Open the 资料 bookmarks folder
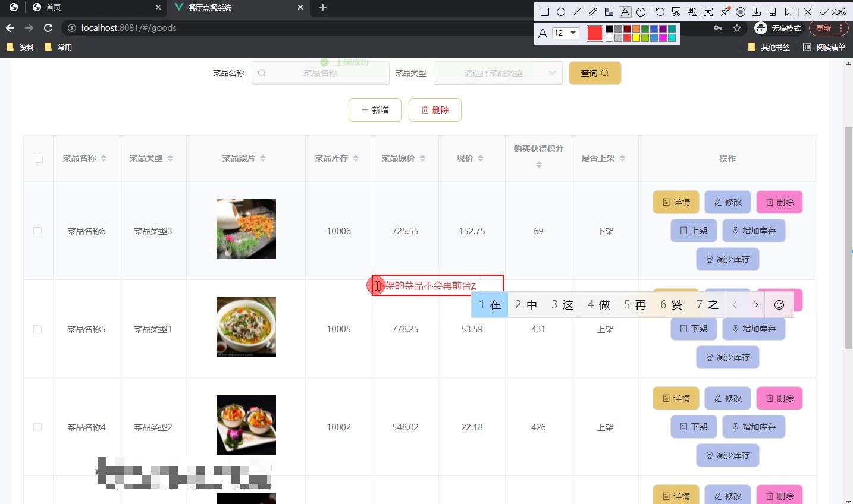The height and width of the screenshot is (504, 853). [20, 47]
